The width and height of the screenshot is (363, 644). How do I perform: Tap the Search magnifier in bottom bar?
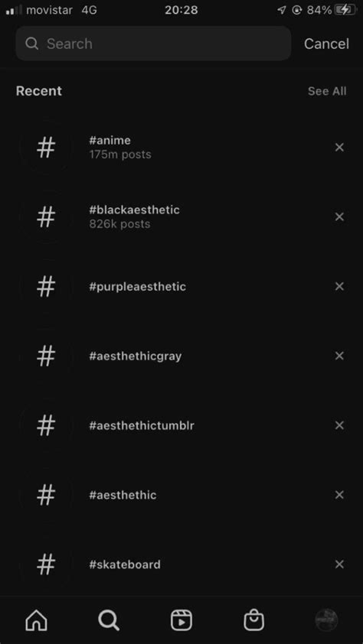109,620
